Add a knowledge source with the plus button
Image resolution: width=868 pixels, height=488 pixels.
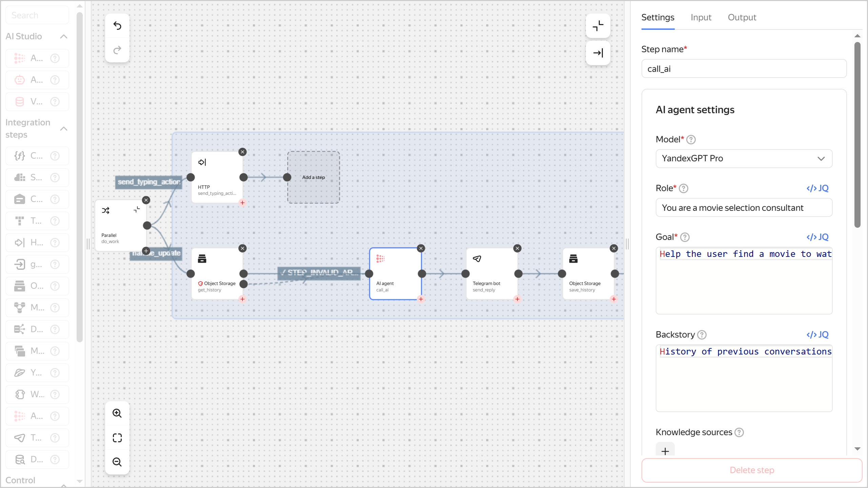point(665,451)
